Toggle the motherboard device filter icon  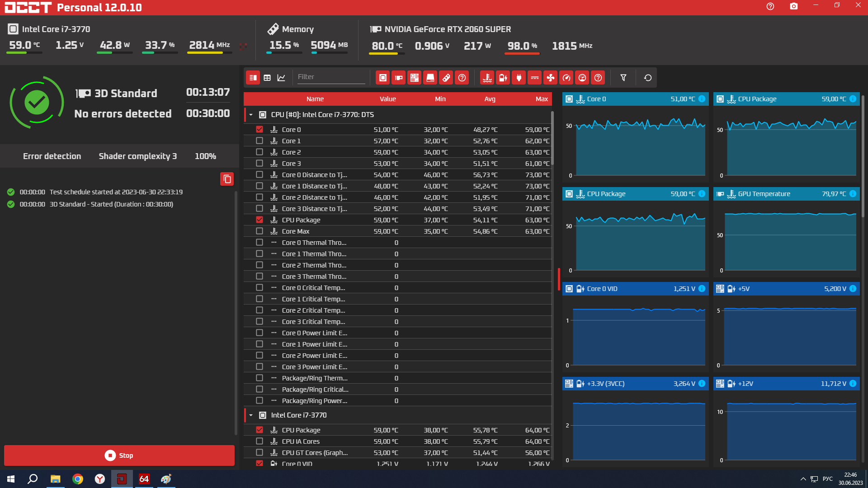tap(414, 78)
